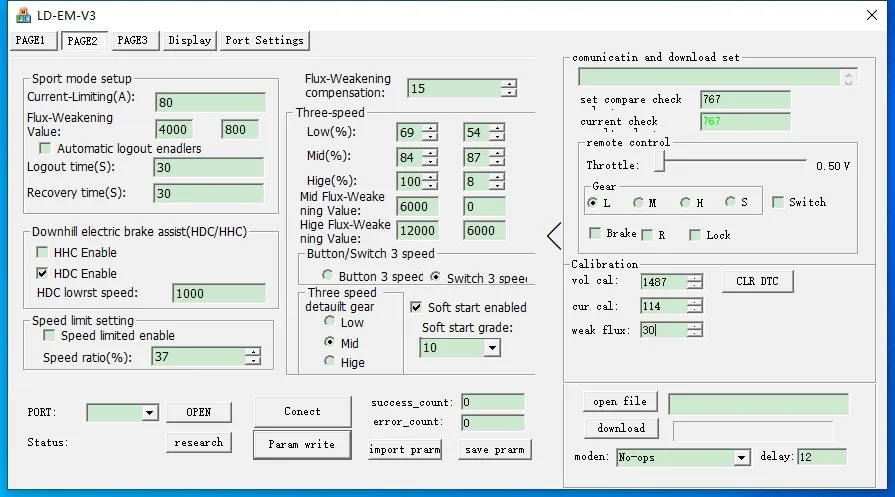Tick the Brake checkbox
This screenshot has width=895, height=497.
[595, 233]
